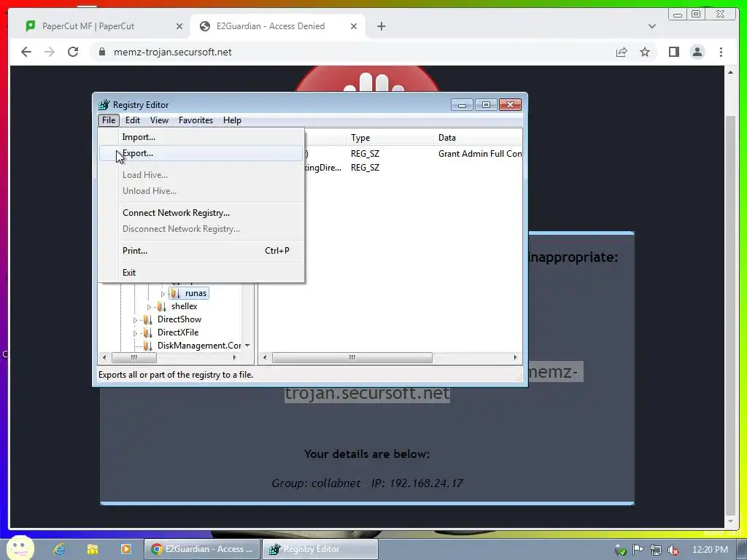747x560 pixels.
Task: Share this page via the share icon
Action: click(x=622, y=52)
